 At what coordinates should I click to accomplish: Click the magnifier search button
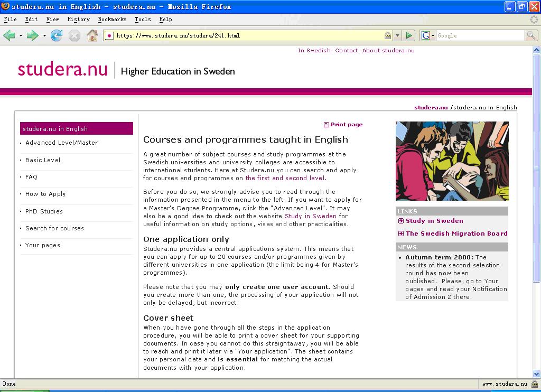530,35
